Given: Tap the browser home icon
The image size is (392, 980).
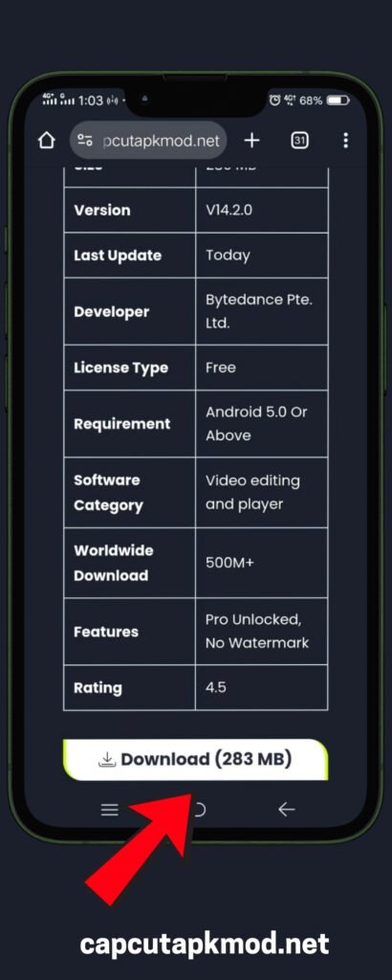Looking at the screenshot, I should tap(47, 141).
